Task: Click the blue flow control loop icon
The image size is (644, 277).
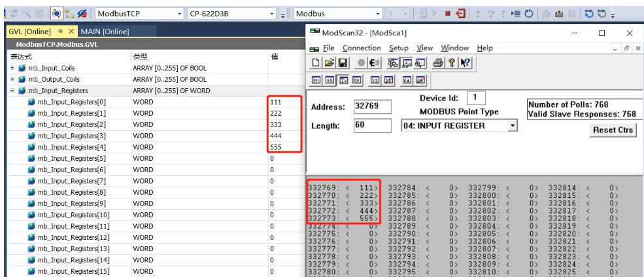Action: tap(589, 14)
